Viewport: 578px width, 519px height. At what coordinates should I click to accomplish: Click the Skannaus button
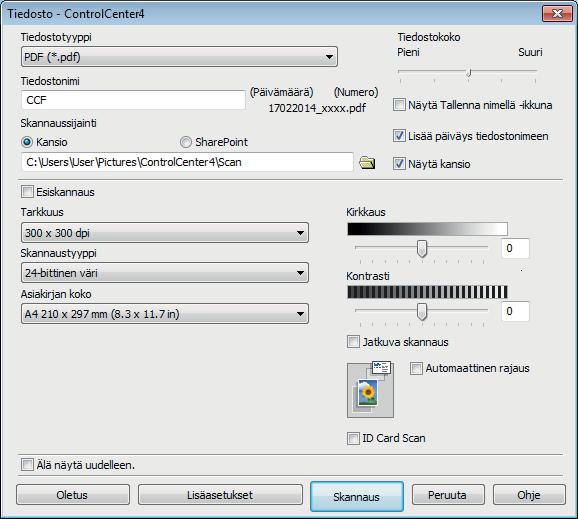(x=356, y=496)
